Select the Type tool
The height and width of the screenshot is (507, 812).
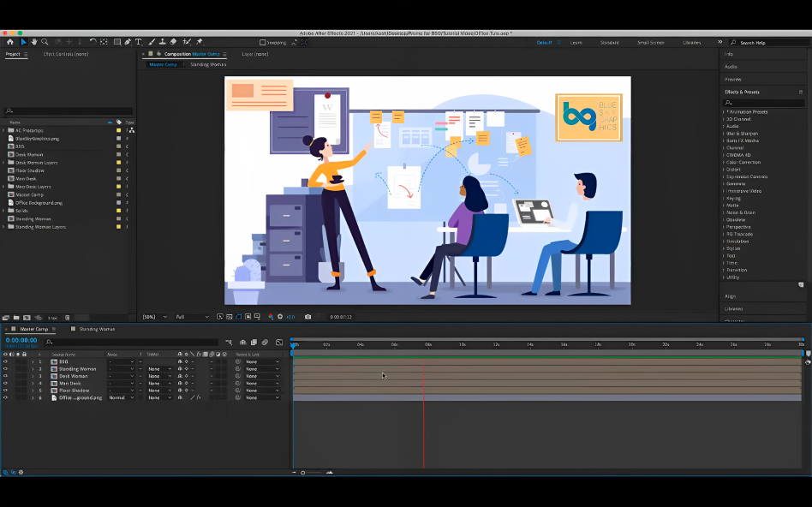pos(139,42)
